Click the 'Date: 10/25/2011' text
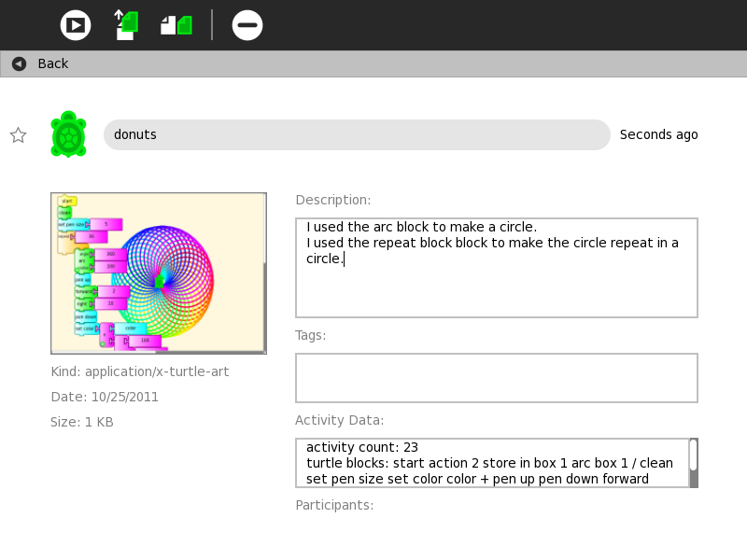 point(105,397)
